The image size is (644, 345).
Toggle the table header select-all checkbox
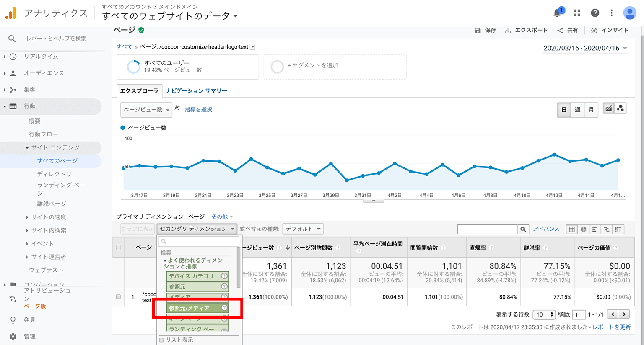119,247
